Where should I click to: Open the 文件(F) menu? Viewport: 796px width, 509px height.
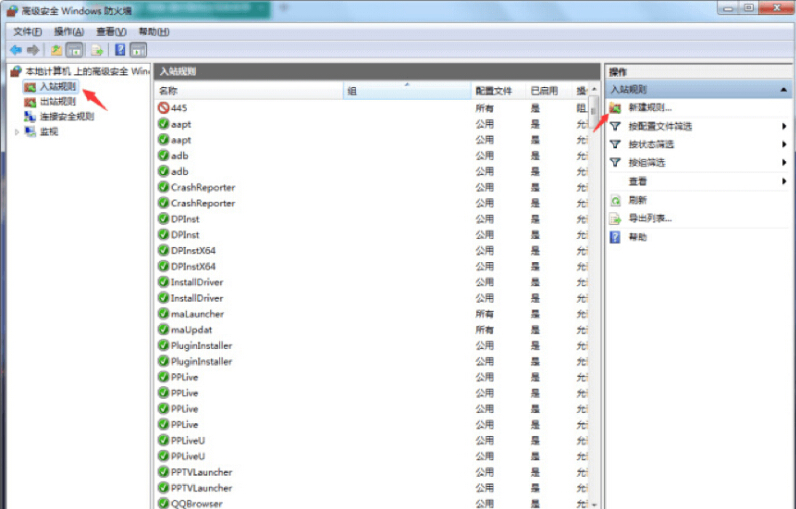[27, 32]
